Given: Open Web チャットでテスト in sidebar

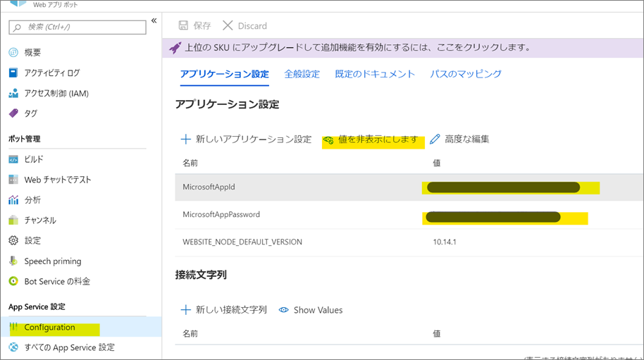Looking at the screenshot, I should pos(57,180).
